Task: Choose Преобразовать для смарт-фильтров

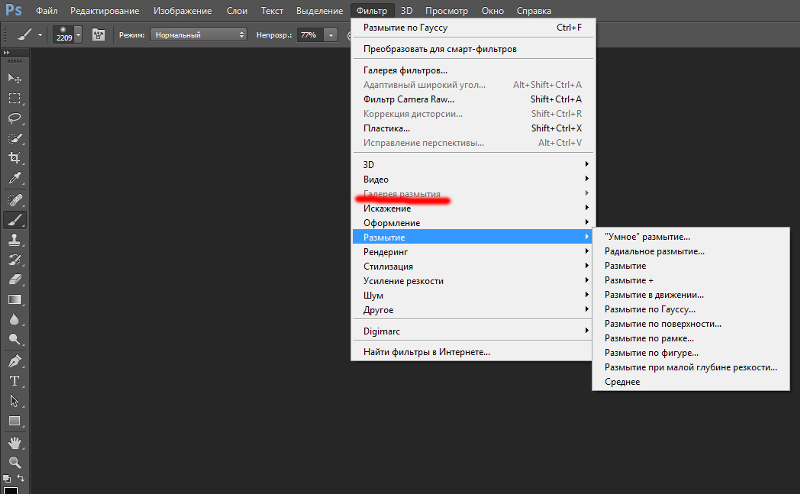Action: tap(473, 49)
